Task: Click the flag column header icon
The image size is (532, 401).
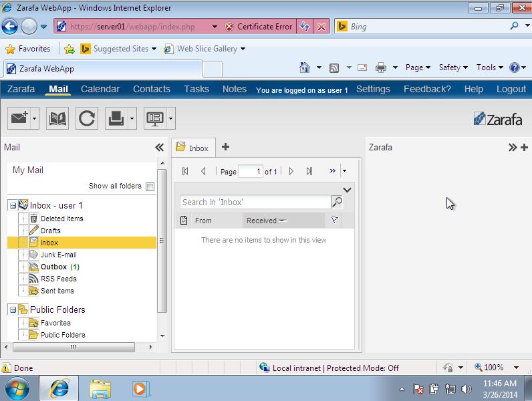Action: tap(334, 220)
